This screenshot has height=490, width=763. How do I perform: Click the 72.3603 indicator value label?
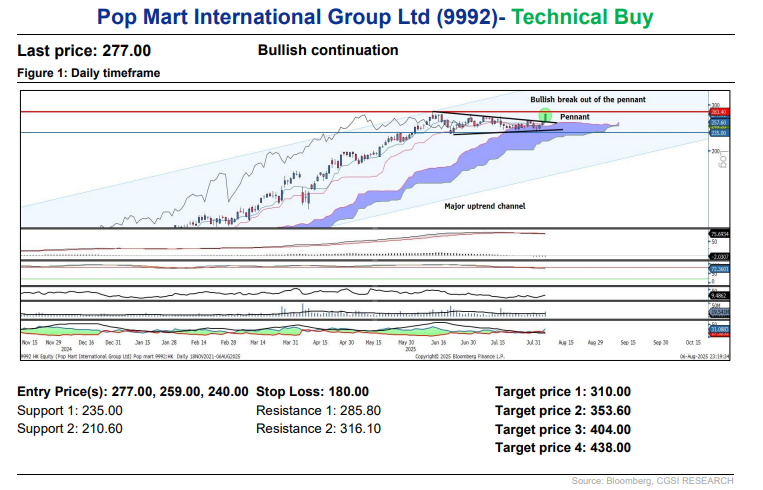tap(719, 269)
